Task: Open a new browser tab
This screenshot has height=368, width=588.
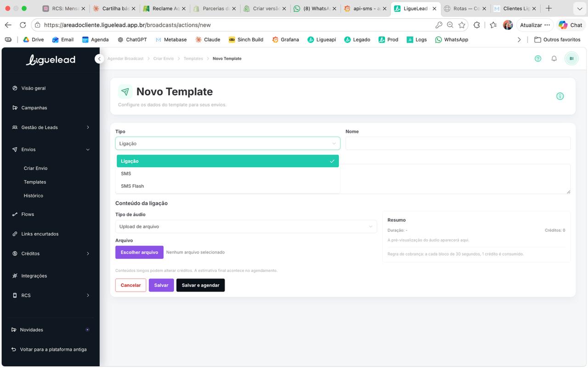Action: pyautogui.click(x=548, y=8)
